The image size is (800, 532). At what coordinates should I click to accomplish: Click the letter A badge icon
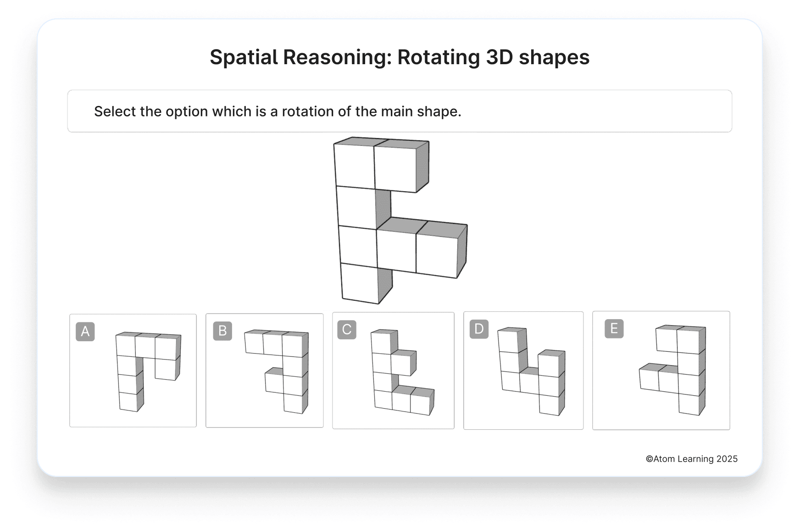pos(85,331)
